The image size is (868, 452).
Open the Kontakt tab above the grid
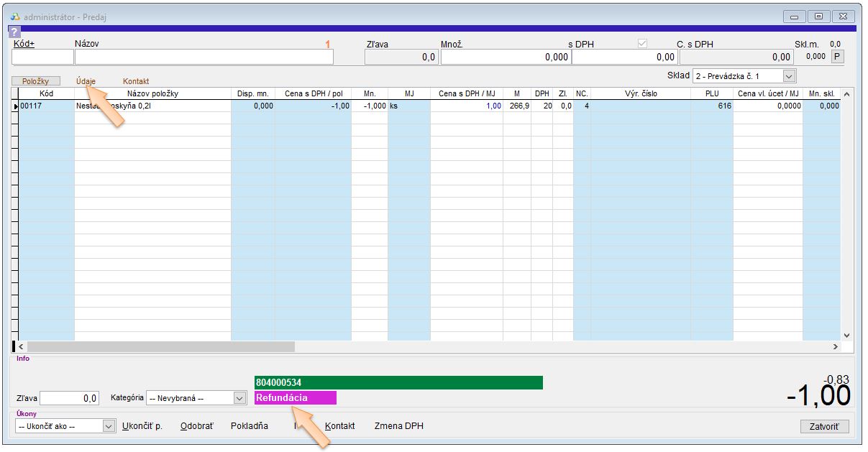136,81
